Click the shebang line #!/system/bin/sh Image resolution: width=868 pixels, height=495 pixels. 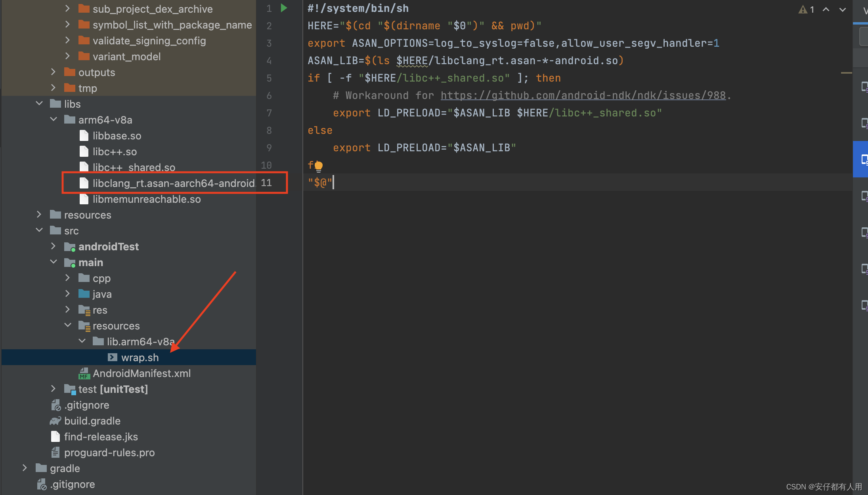pos(358,8)
